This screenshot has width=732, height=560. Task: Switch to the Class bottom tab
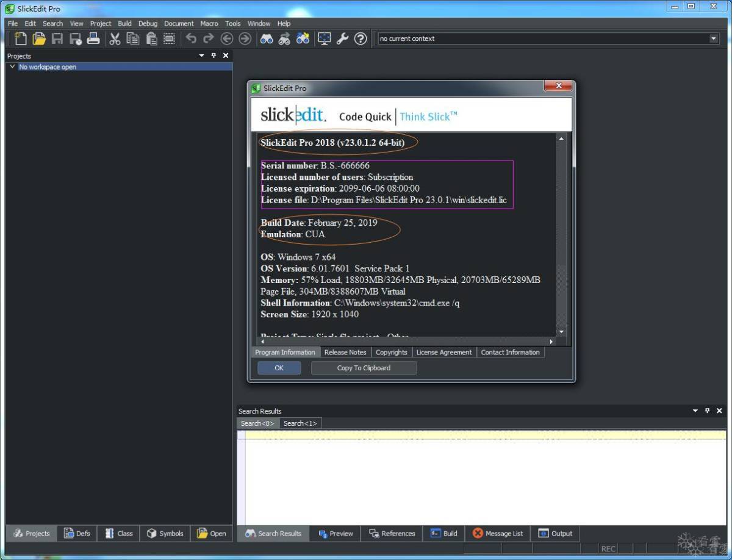(x=119, y=533)
